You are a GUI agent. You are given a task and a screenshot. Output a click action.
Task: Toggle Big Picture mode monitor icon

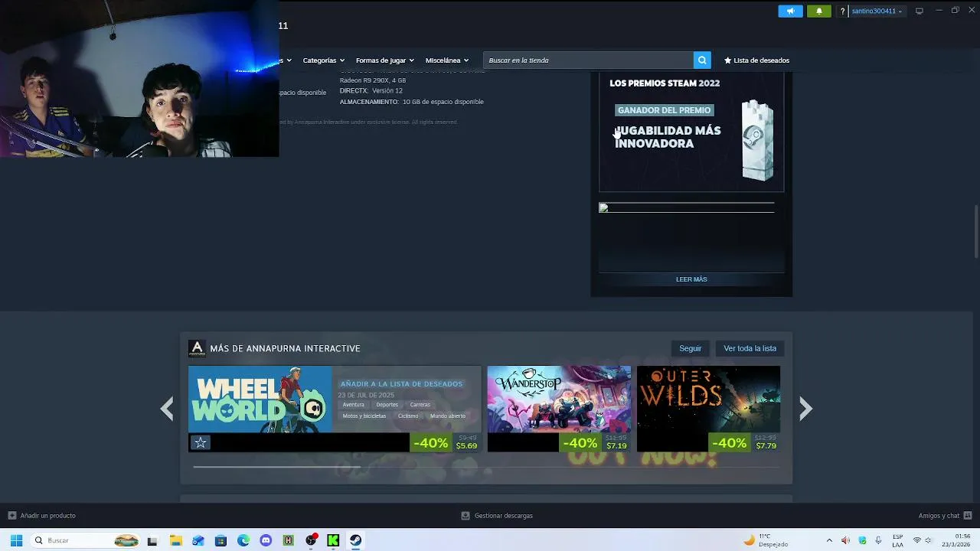(x=920, y=11)
